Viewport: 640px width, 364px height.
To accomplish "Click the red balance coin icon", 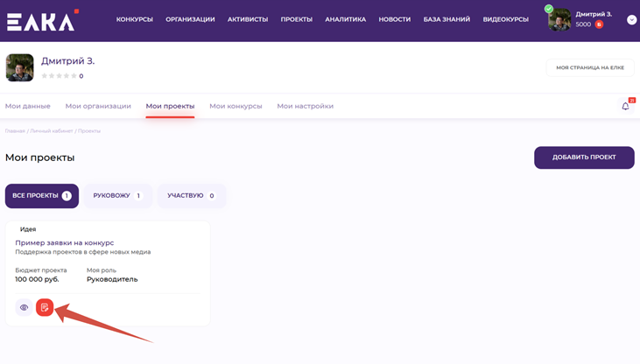I will point(599,24).
